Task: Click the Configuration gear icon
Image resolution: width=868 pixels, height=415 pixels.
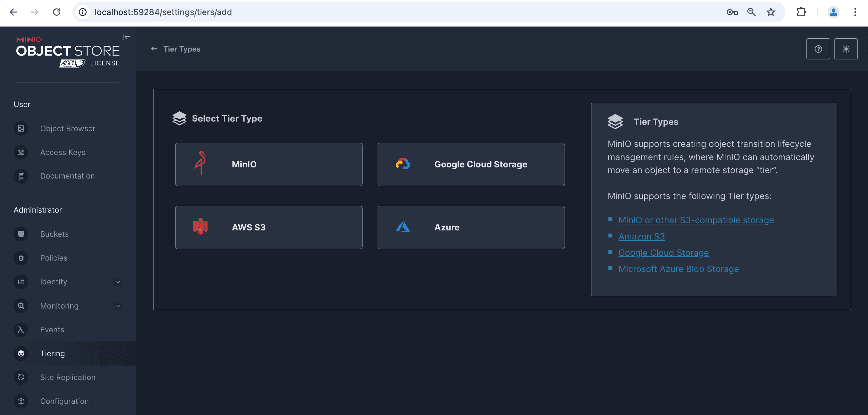Action: (21, 401)
